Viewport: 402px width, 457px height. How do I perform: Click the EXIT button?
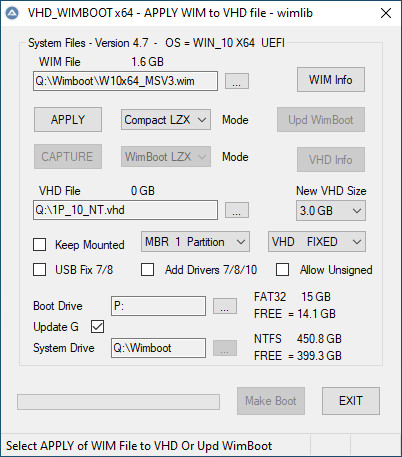(351, 401)
